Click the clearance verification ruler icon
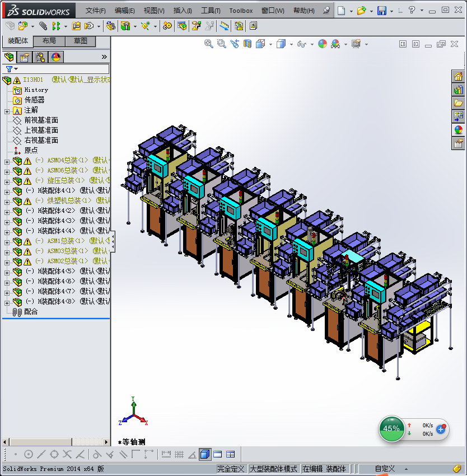The height and width of the screenshot is (476, 467). click(x=225, y=26)
